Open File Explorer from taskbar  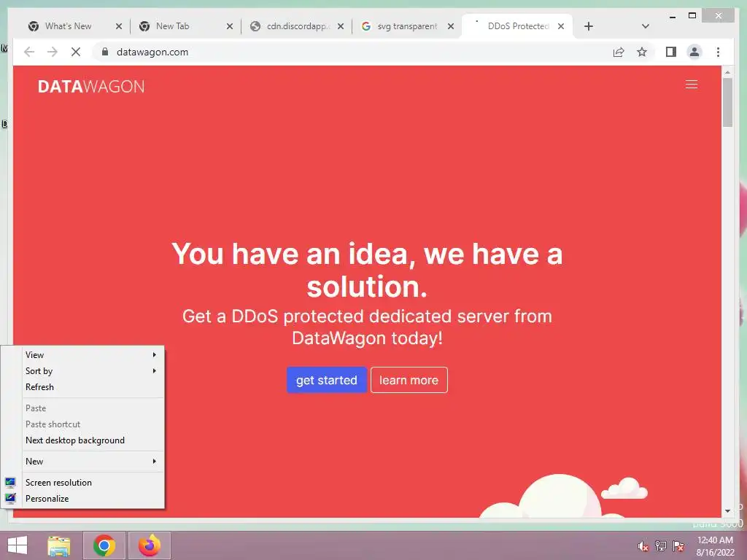(59, 545)
